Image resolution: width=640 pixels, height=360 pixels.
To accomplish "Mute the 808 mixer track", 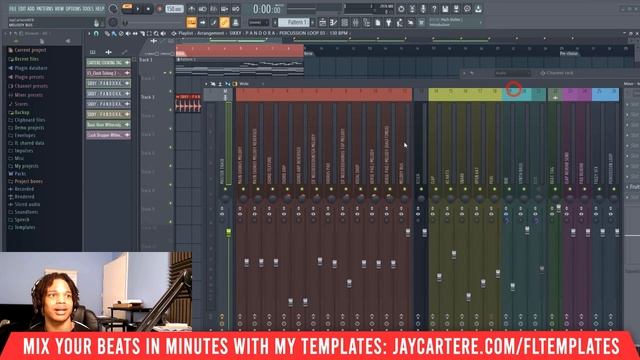I will [x=509, y=189].
